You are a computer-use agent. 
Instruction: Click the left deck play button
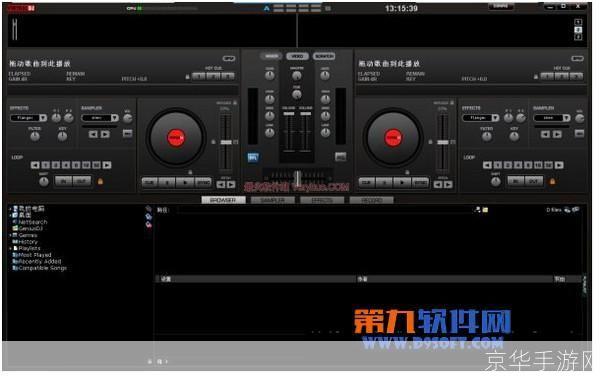[x=185, y=183]
